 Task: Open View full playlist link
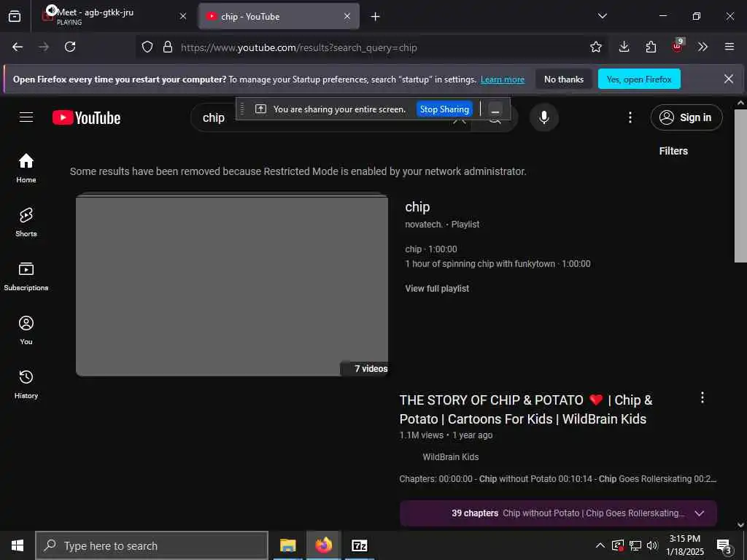click(x=437, y=288)
